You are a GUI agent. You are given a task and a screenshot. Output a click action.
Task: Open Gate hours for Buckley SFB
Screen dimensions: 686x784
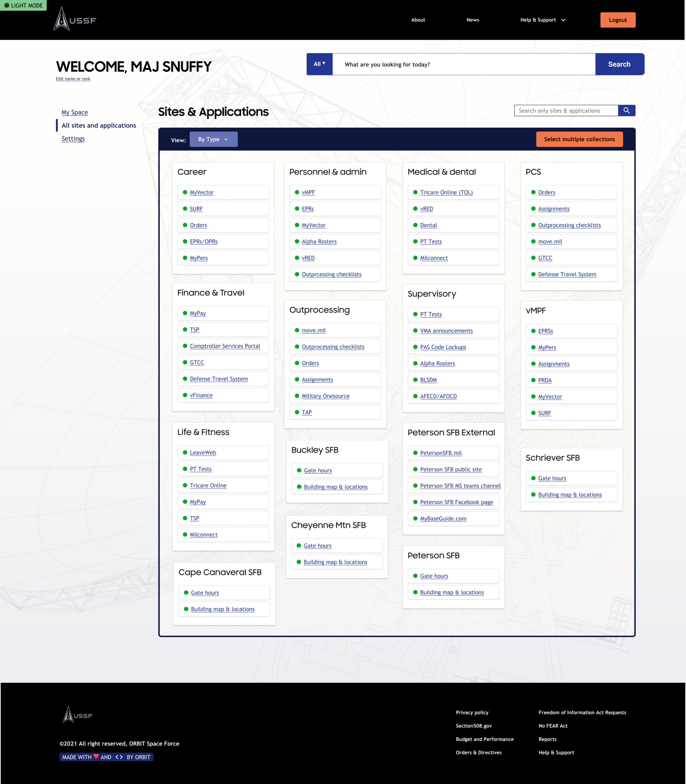click(318, 470)
